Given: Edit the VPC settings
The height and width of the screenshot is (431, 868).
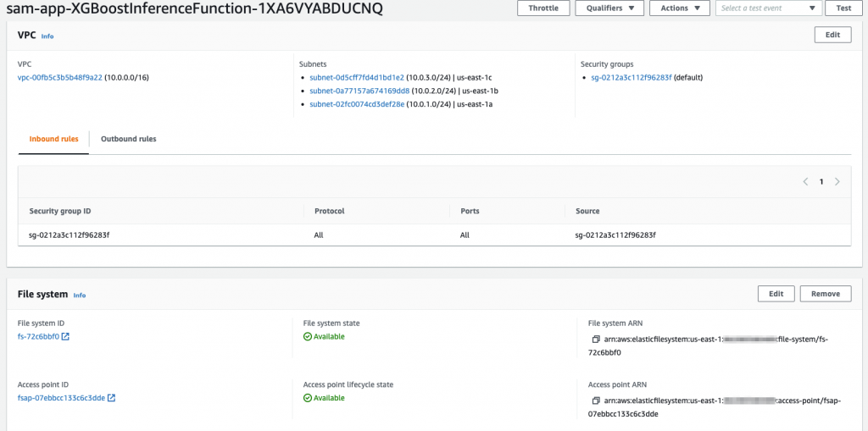Looking at the screenshot, I should coord(832,35).
